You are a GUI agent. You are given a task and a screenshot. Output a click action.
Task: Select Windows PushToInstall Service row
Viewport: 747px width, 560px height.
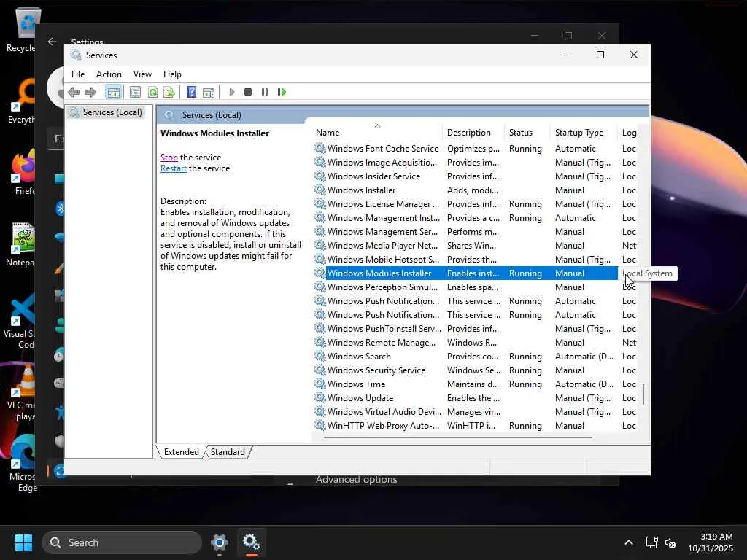pyautogui.click(x=475, y=329)
